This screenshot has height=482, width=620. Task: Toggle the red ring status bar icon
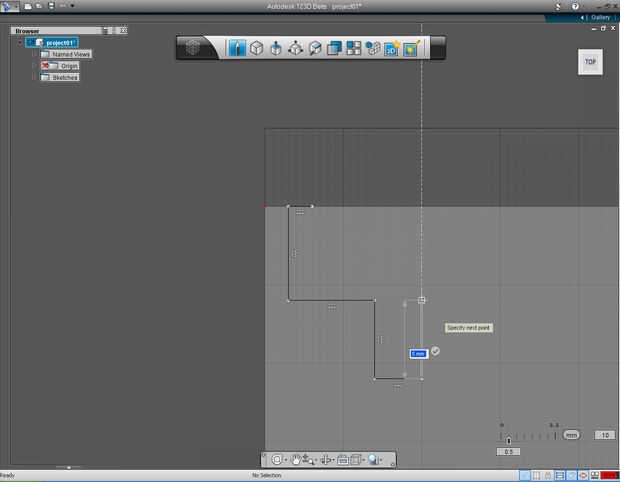click(583, 475)
